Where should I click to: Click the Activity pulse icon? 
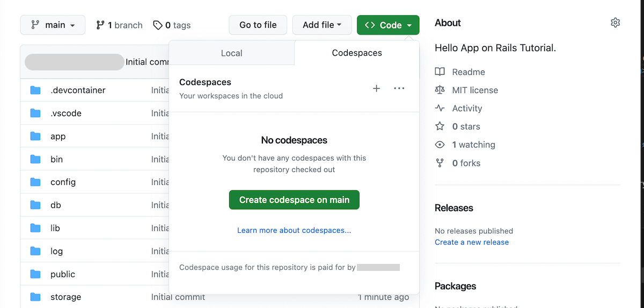tap(440, 108)
